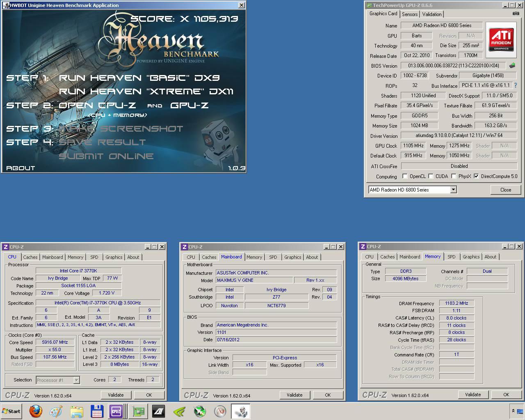Click Run Heaven "Xtreme" DX11 step
The height and width of the screenshot is (420, 525).
click(x=146, y=91)
